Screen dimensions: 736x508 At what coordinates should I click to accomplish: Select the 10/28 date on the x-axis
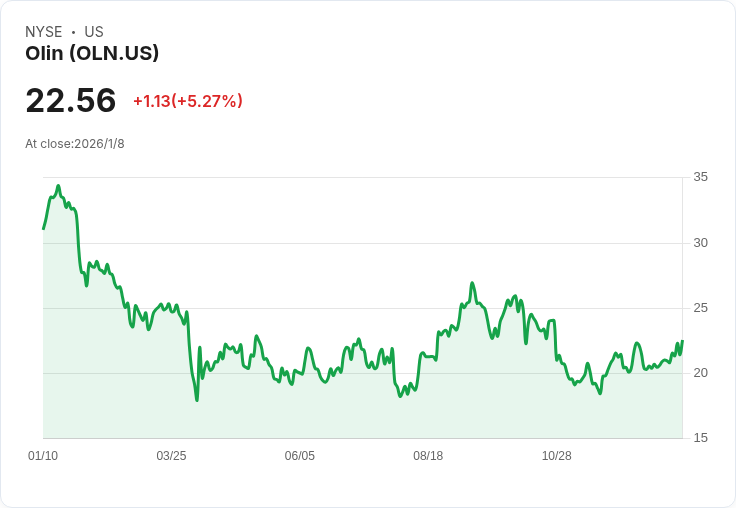click(x=556, y=456)
